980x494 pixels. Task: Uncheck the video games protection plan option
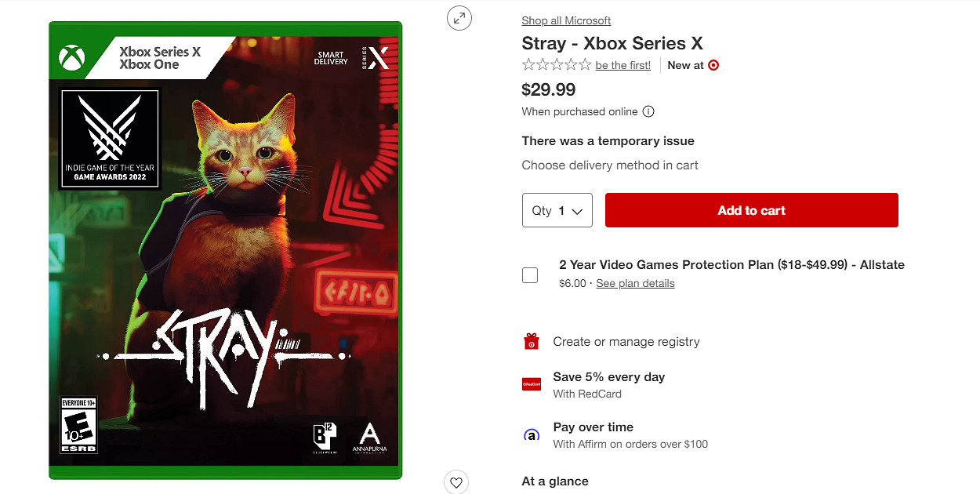(x=530, y=274)
